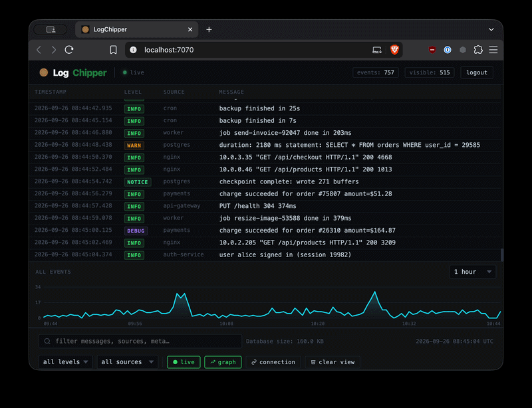Viewport: 532px width, 408px height.
Task: Click the PUT /health 304 message
Action: (257, 206)
